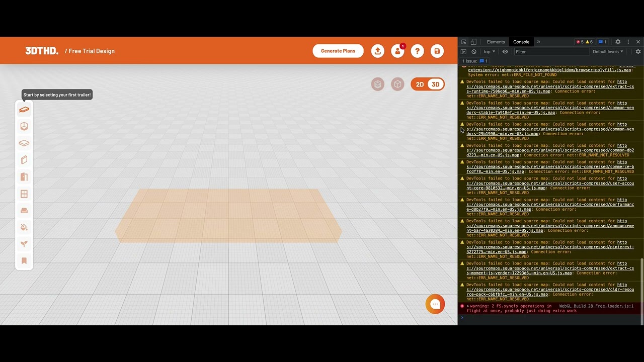
Task: Open DevTools settings gear
Action: point(618,42)
